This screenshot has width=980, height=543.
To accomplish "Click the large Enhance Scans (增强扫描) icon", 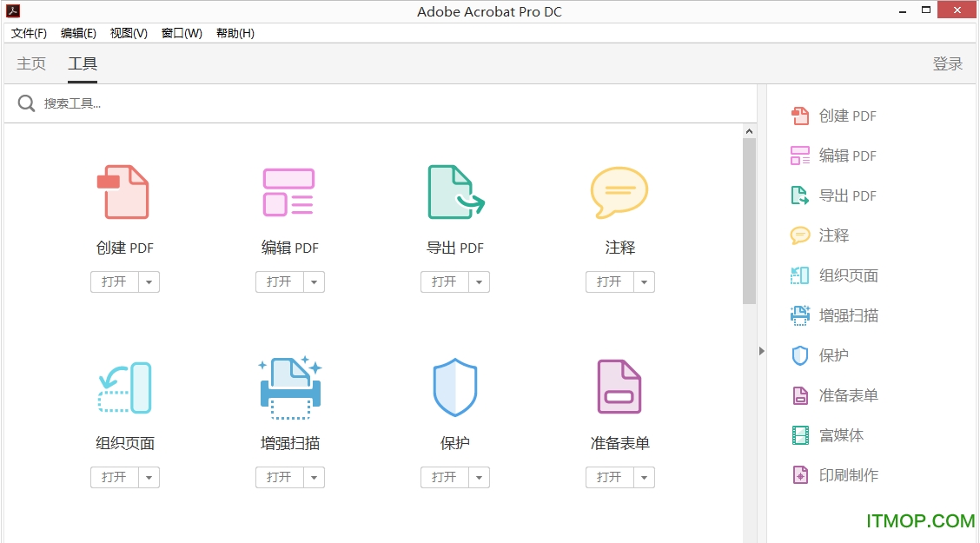I will tap(290, 387).
